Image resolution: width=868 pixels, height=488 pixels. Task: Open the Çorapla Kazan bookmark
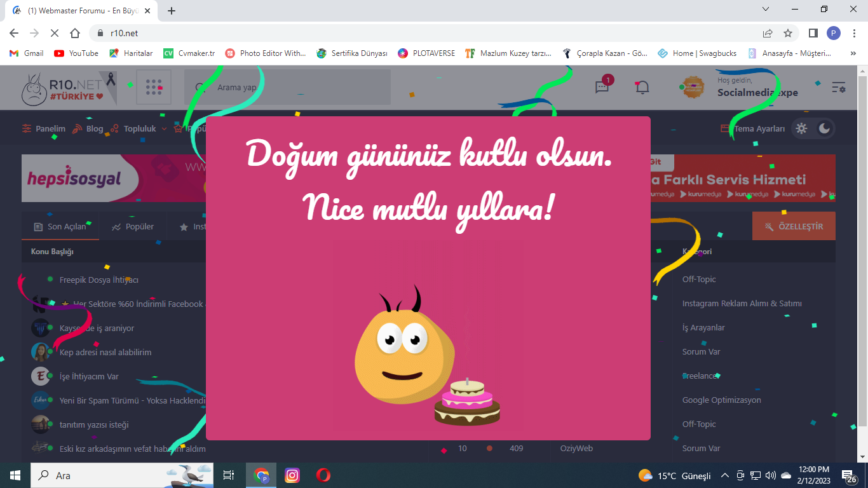click(605, 53)
